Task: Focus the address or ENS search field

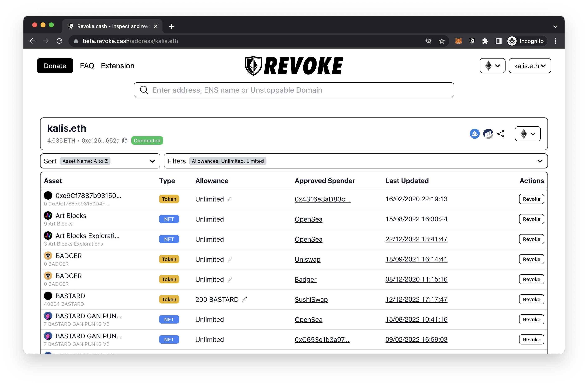Action: click(294, 90)
